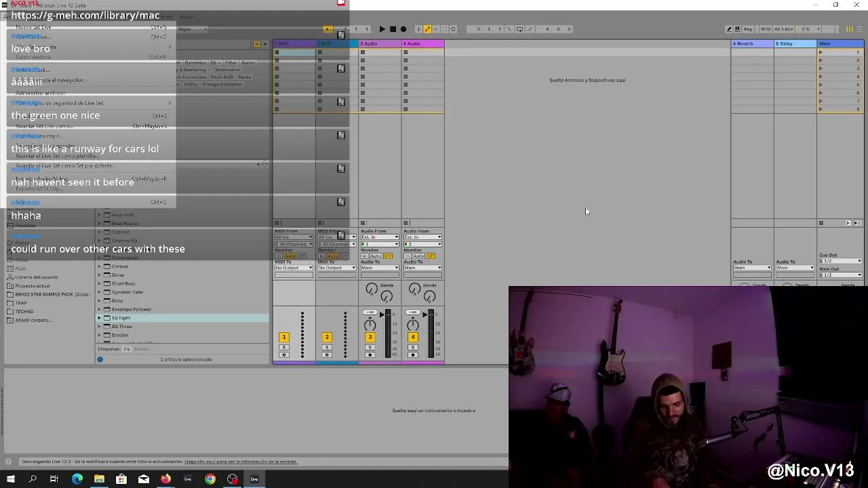Click first clip slot stop on 3 Audio
Viewport: 868px width, 488px height.
(363, 52)
